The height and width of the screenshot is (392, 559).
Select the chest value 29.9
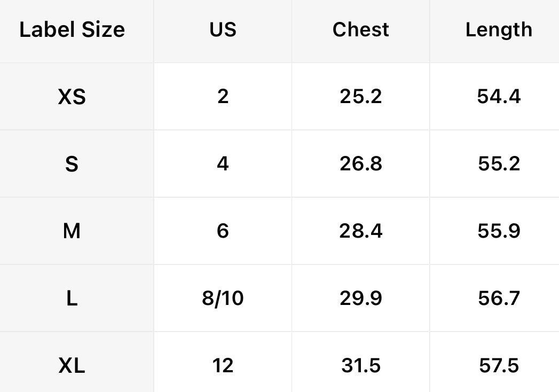click(x=360, y=298)
